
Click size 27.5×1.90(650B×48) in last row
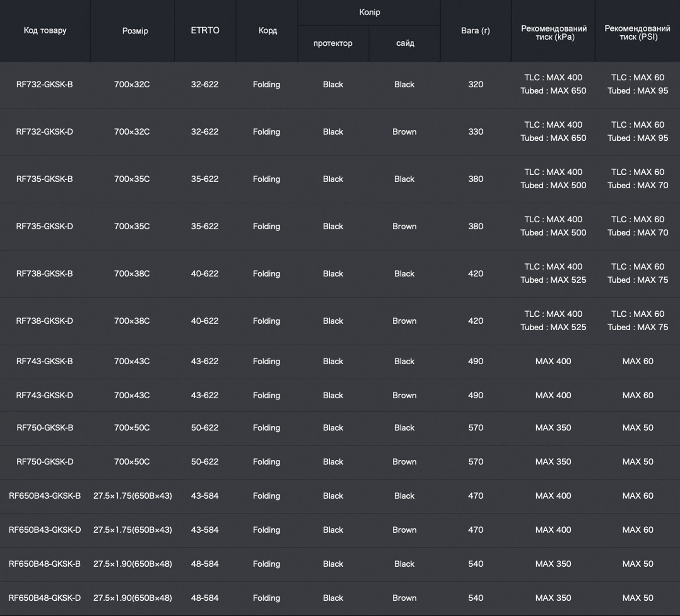(132, 598)
